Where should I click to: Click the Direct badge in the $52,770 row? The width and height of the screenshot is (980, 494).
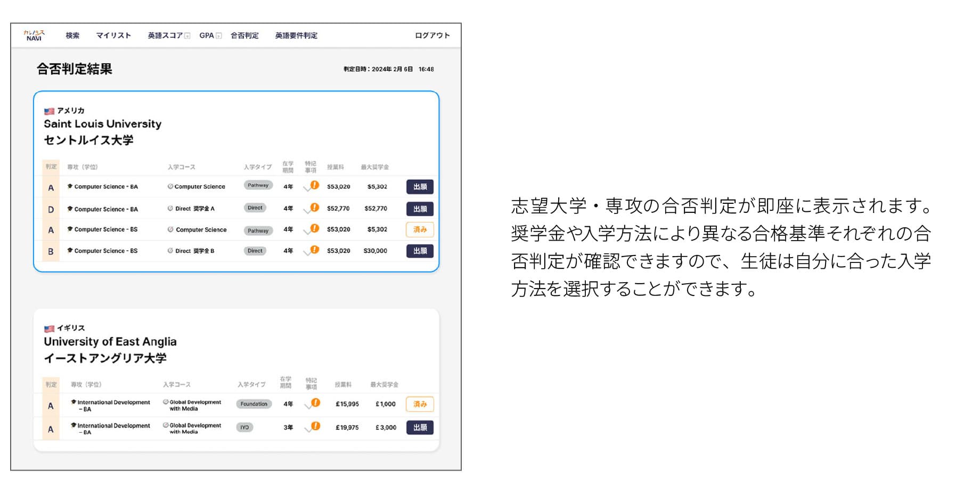pos(255,208)
